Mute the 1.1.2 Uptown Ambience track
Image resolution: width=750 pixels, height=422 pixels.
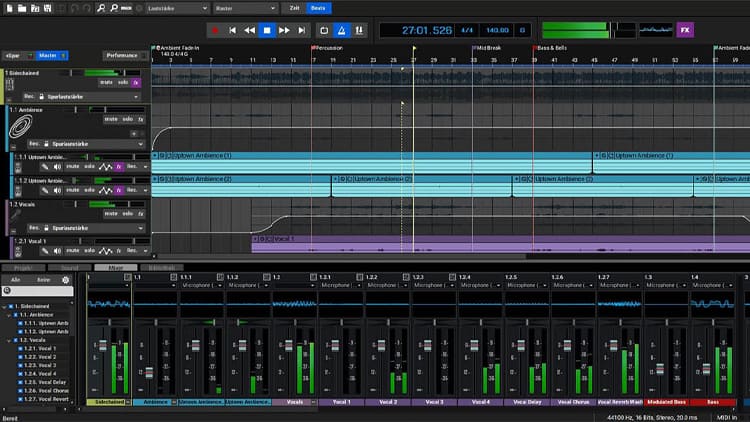pos(73,190)
